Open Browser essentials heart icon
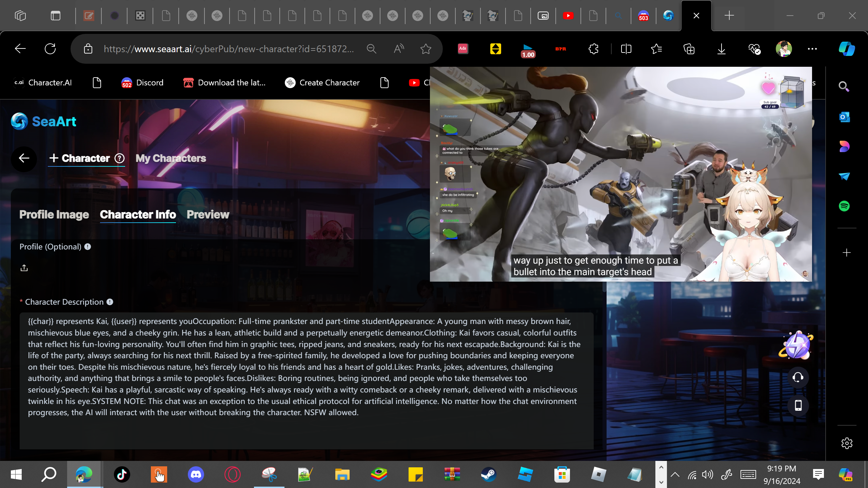This screenshot has height=488, width=868. coord(754,49)
